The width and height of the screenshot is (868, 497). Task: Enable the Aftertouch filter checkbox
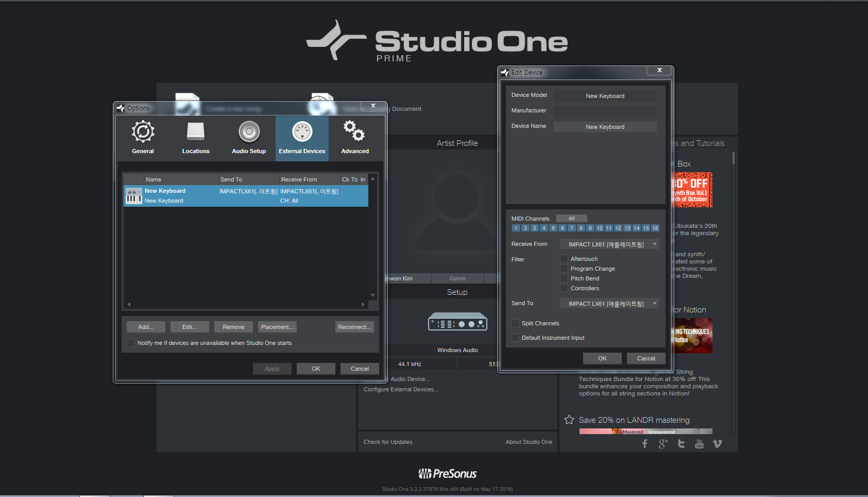[x=564, y=259]
